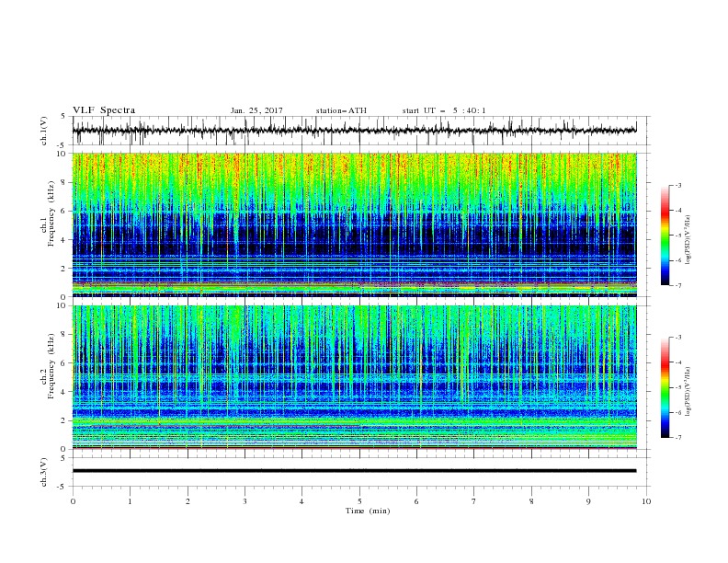Click the "Time (min)" axis label
This screenshot has width=728, height=563.
[368, 511]
